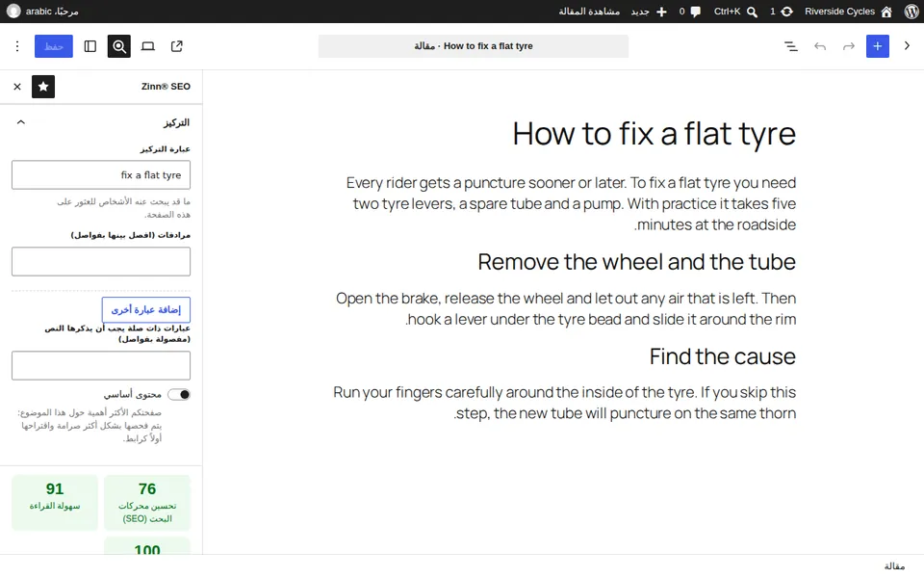Toggle the cornerstone content switch
The height and width of the screenshot is (578, 924).
click(179, 395)
